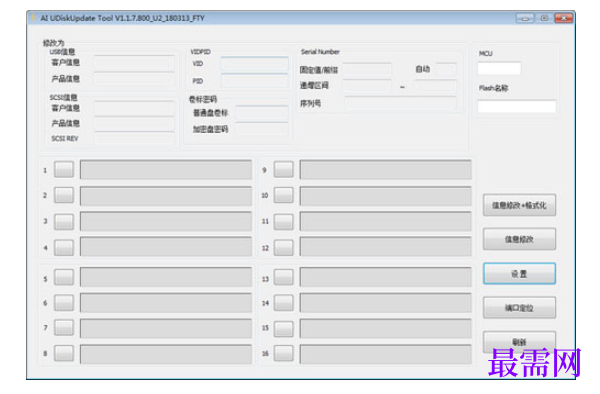Click the app icon in title bar
This screenshot has height=394, width=600.
click(x=33, y=18)
